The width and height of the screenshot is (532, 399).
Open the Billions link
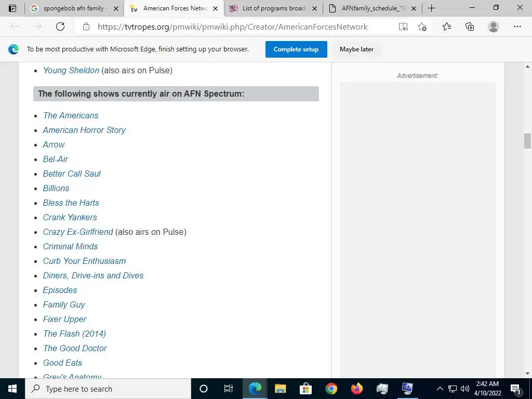pos(56,188)
